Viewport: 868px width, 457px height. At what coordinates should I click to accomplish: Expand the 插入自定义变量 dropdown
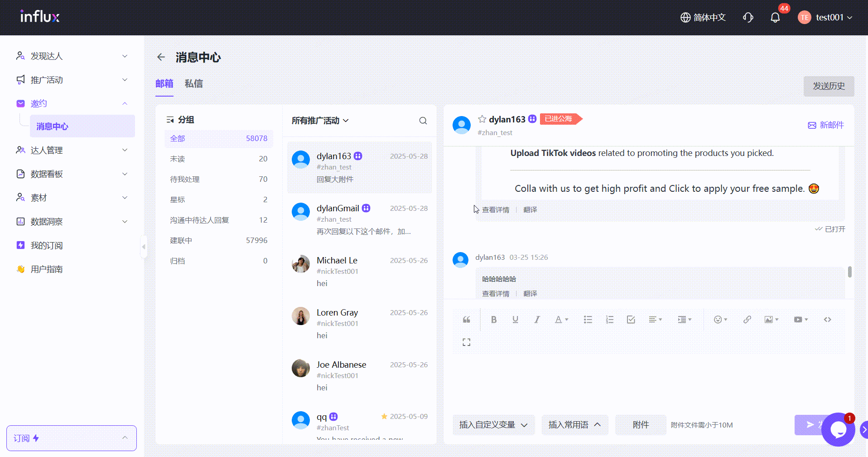pos(493,425)
